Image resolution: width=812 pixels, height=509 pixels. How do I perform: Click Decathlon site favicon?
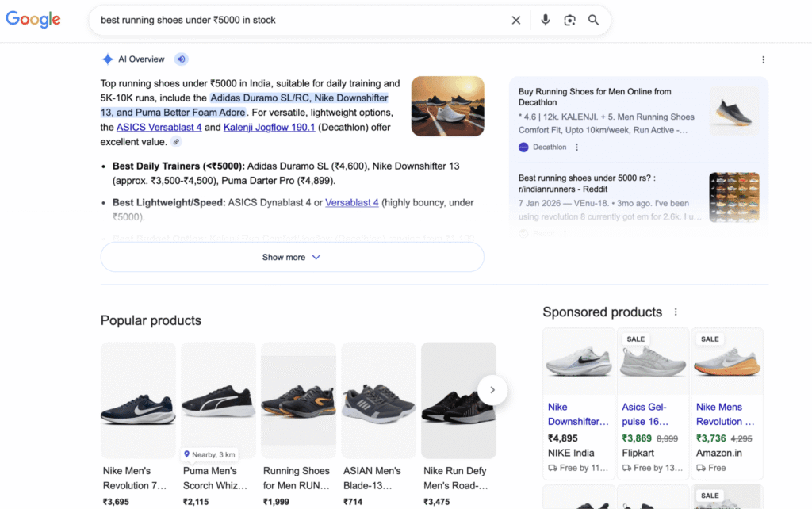click(523, 147)
